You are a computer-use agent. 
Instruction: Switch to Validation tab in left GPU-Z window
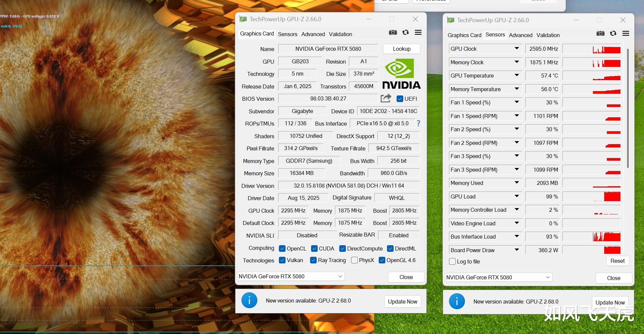click(x=341, y=34)
